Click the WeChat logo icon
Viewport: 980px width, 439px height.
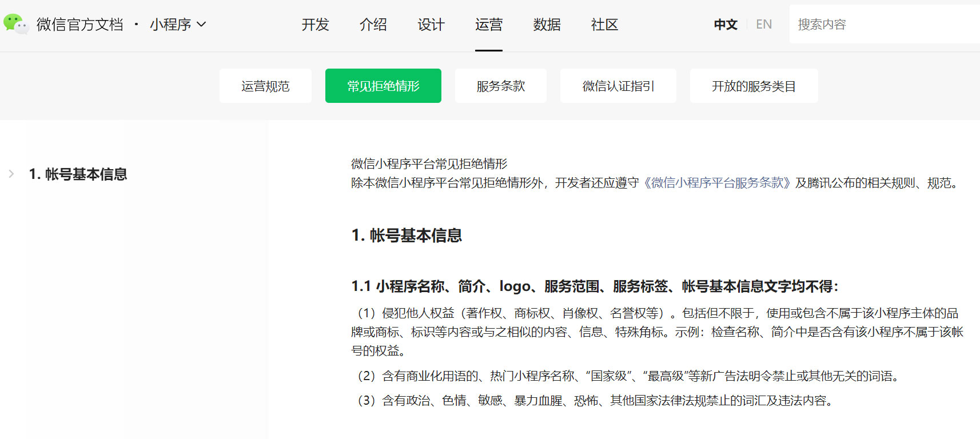15,24
